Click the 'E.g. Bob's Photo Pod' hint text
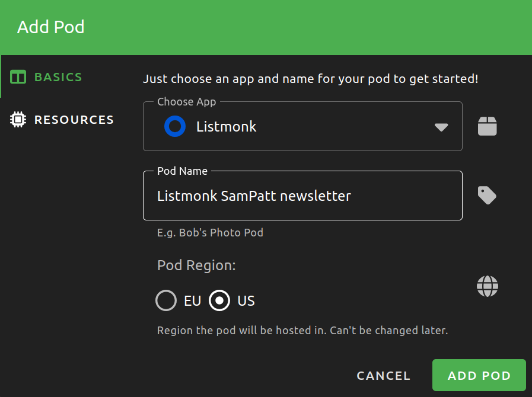The width and height of the screenshot is (532, 397). coord(210,233)
